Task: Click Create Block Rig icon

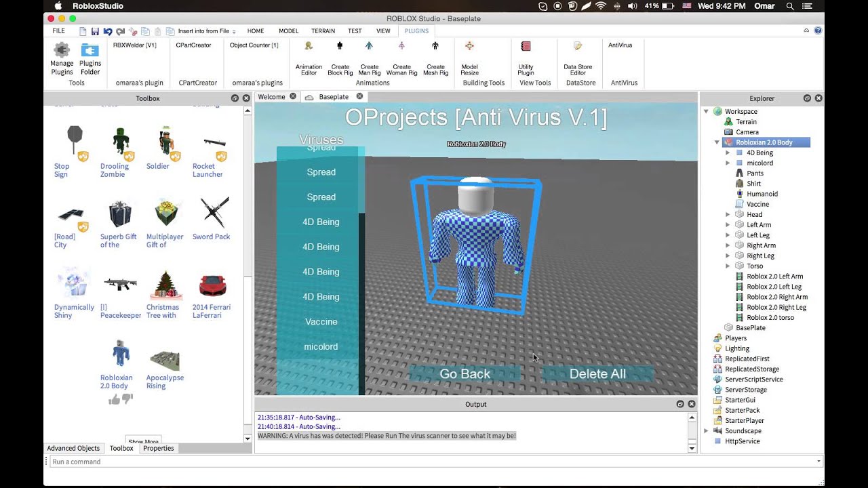Action: tap(340, 46)
